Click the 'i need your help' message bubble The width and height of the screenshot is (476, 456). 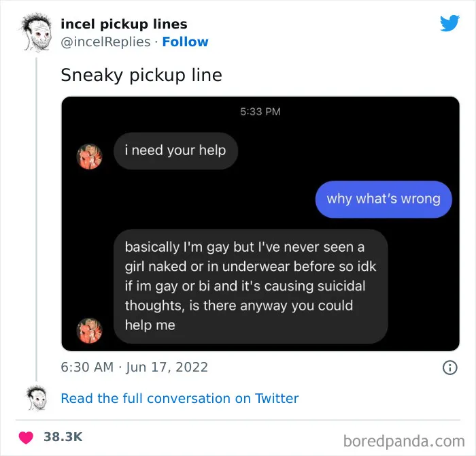(x=175, y=150)
